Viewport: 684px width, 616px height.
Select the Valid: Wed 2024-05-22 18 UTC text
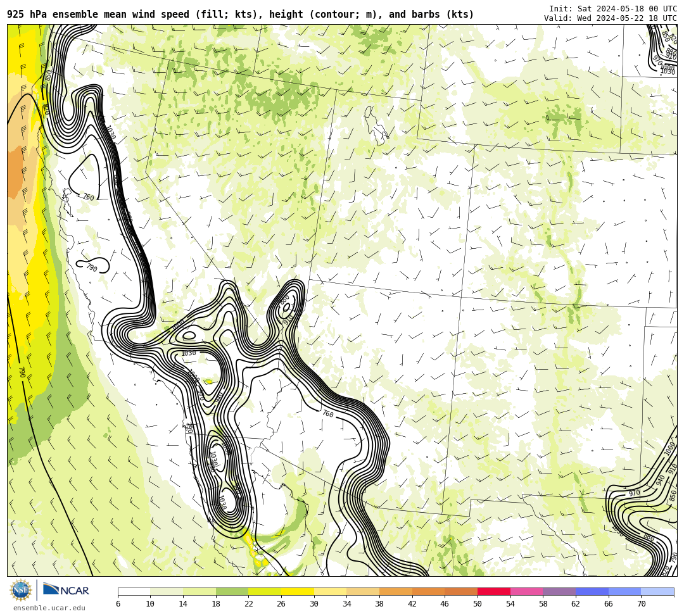point(611,18)
